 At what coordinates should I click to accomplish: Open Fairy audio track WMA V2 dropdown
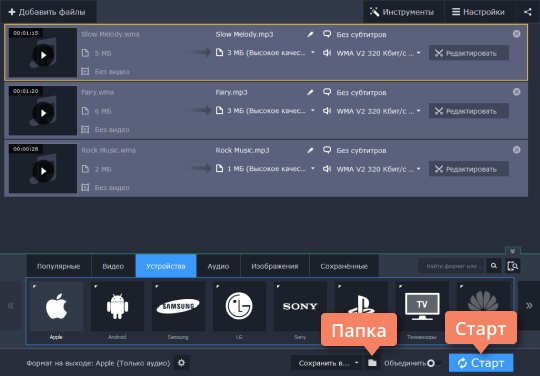(x=418, y=111)
